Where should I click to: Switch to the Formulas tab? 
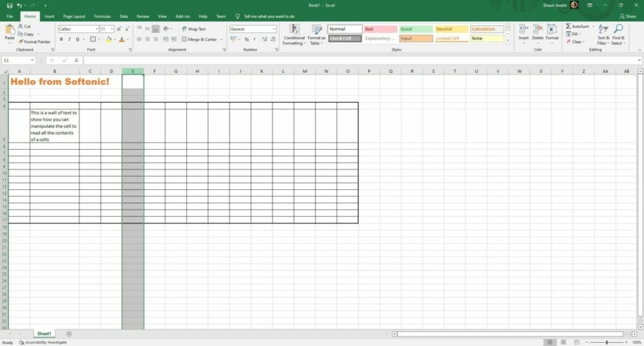click(x=103, y=16)
